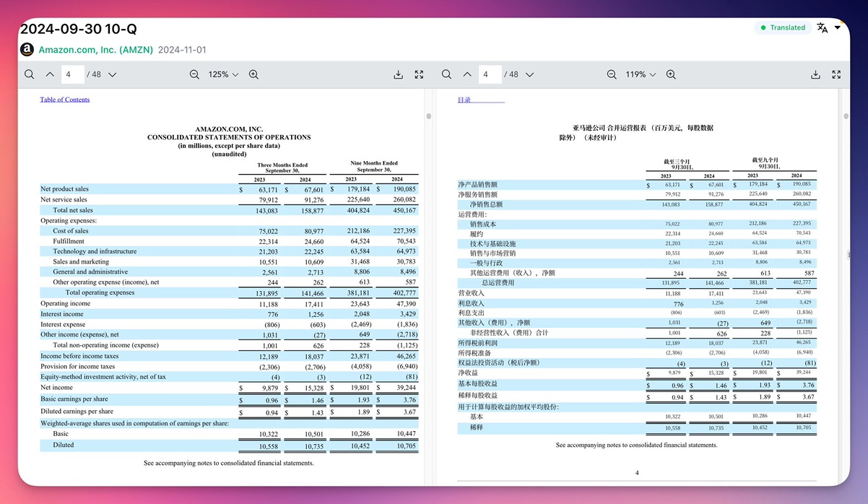Viewport: 868px width, 504px height.
Task: Click the search icon in left viewer
Action: (29, 74)
